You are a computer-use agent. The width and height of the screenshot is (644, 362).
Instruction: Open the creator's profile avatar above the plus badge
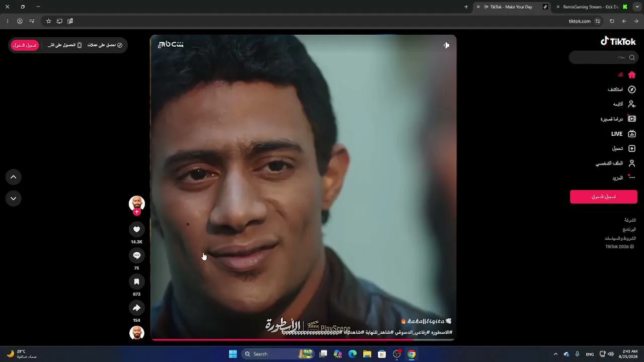coord(136,203)
